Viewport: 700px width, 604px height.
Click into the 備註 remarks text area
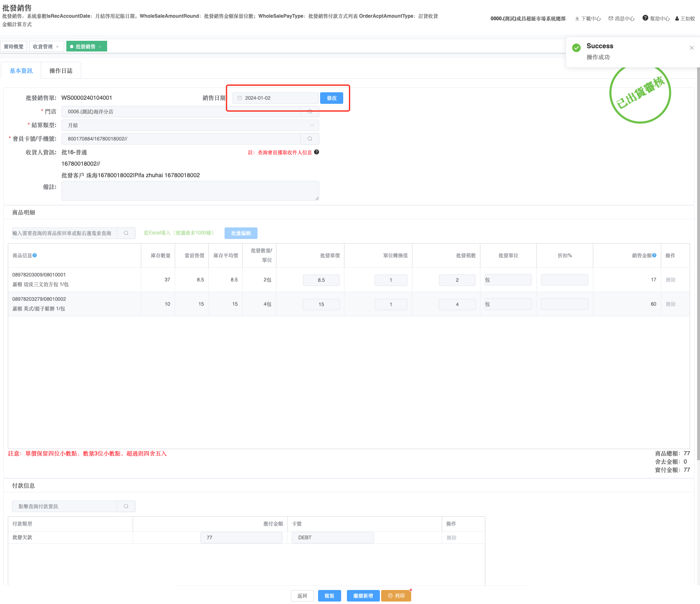190,191
